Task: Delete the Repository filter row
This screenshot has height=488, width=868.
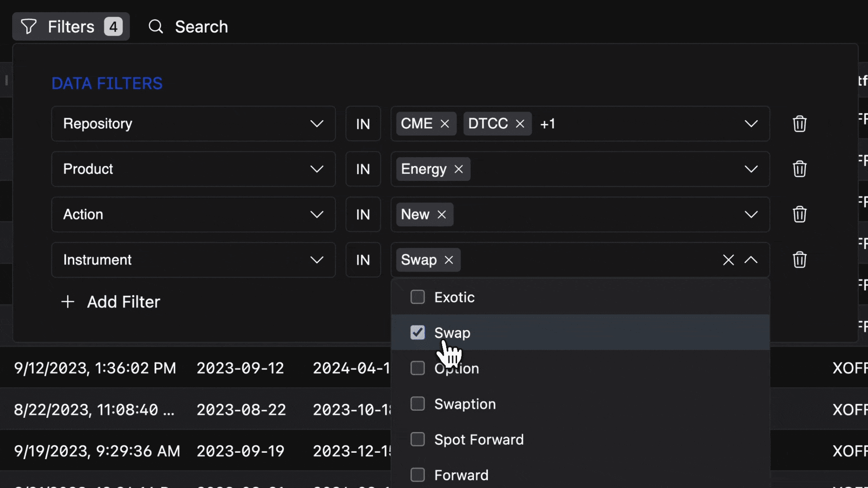Action: 799,124
